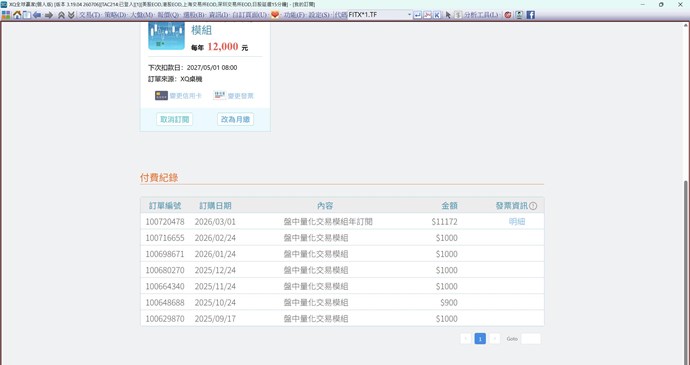Screen dimensions: 690x365
Task: Click the next charge date 2027/05/01 08:00
Action: coord(212,68)
